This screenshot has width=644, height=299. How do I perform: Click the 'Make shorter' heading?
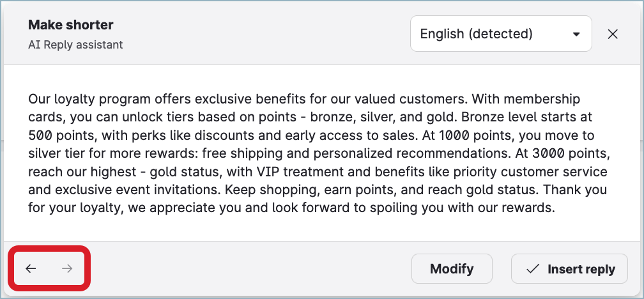71,25
